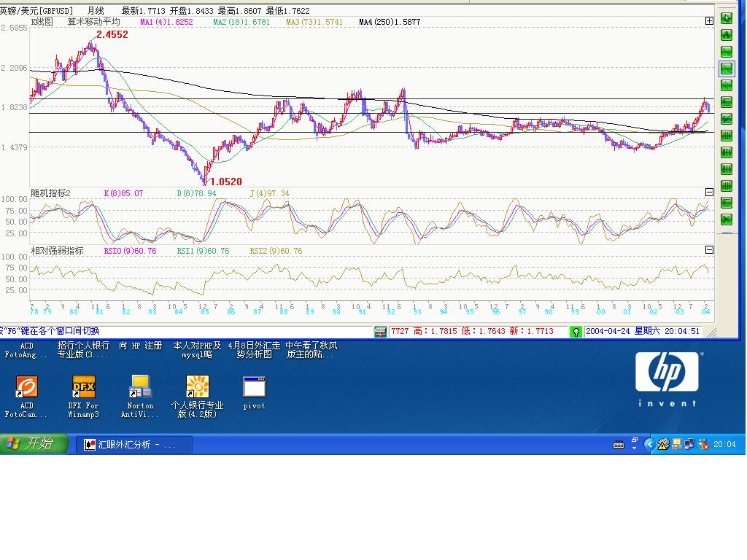Click the green lightbulb tip icon
The width and height of the screenshot is (747, 560).
point(576,332)
